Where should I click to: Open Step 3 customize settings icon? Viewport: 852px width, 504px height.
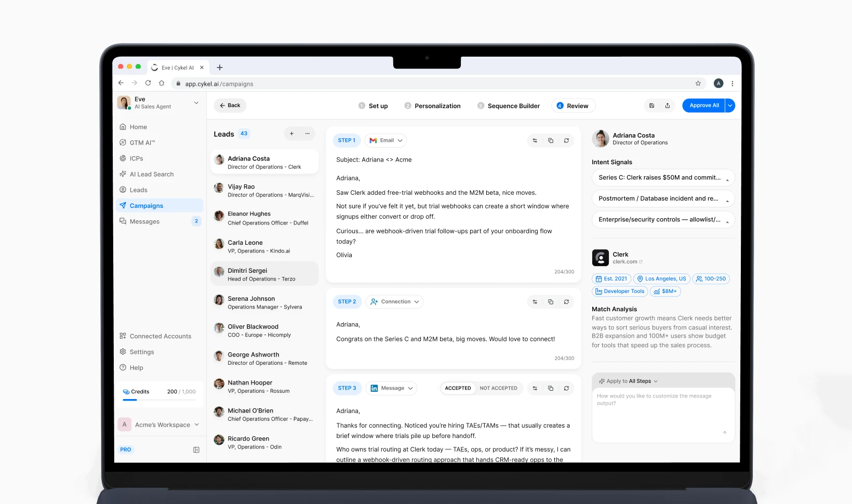coord(535,388)
